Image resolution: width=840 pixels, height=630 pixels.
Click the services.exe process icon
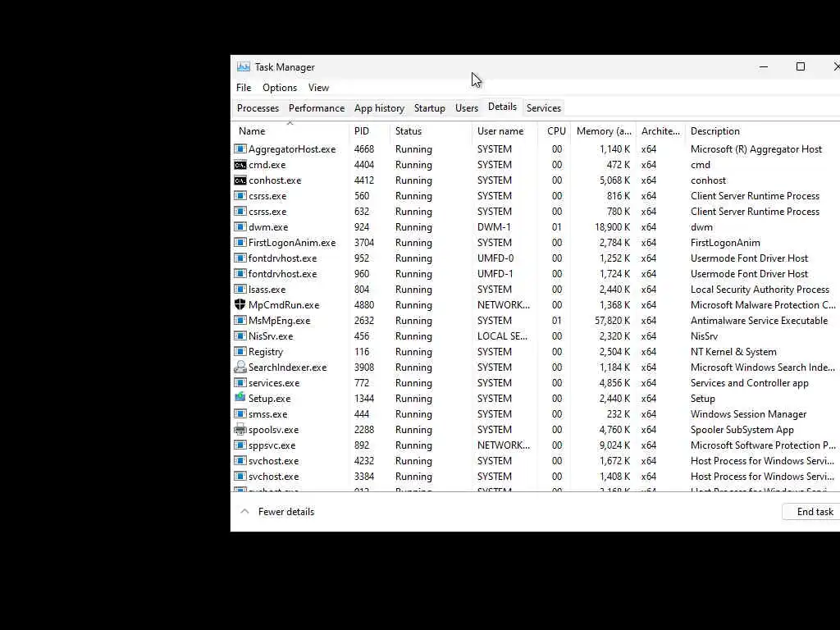(240, 382)
